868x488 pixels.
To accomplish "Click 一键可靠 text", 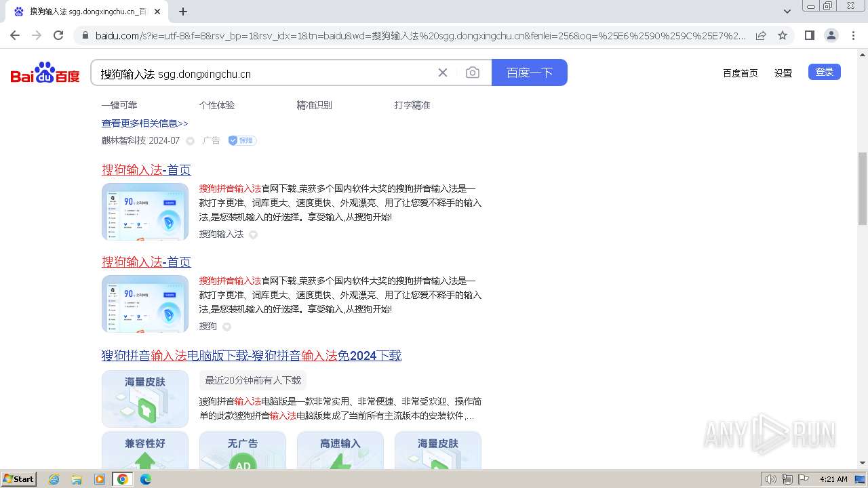I will point(119,105).
